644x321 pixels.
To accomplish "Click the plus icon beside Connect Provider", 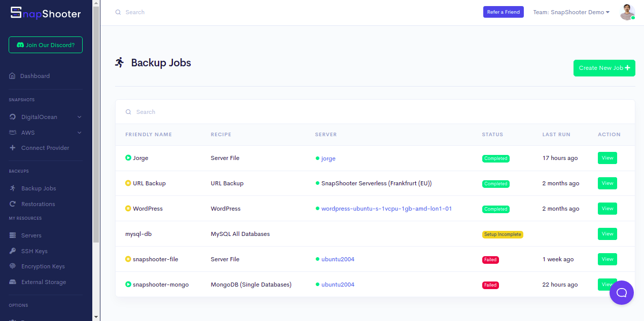I will click(x=12, y=148).
